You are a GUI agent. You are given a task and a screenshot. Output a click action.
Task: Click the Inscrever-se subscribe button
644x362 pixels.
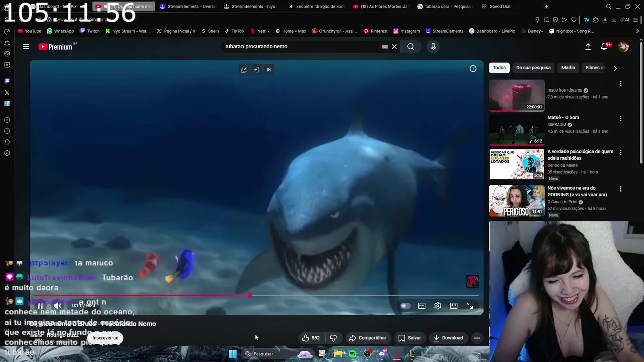pos(105,338)
